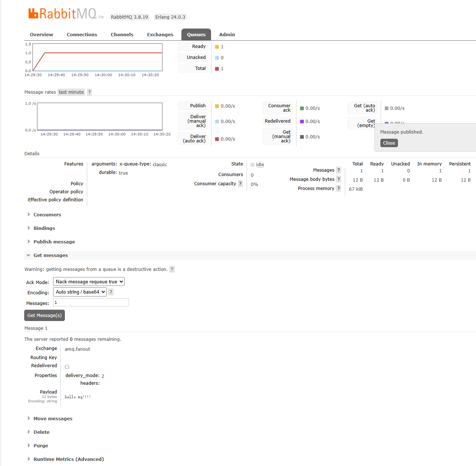
Task: Open help icon next to Consumer capacity
Action: 240,184
